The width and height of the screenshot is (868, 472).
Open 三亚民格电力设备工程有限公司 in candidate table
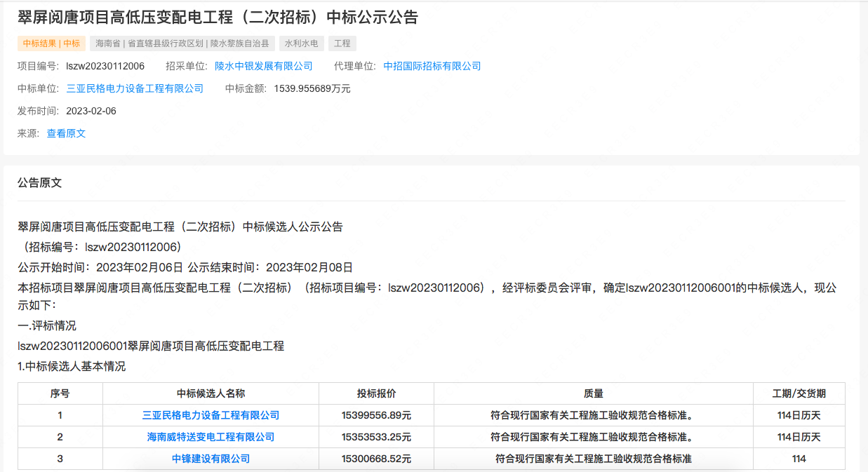click(211, 415)
